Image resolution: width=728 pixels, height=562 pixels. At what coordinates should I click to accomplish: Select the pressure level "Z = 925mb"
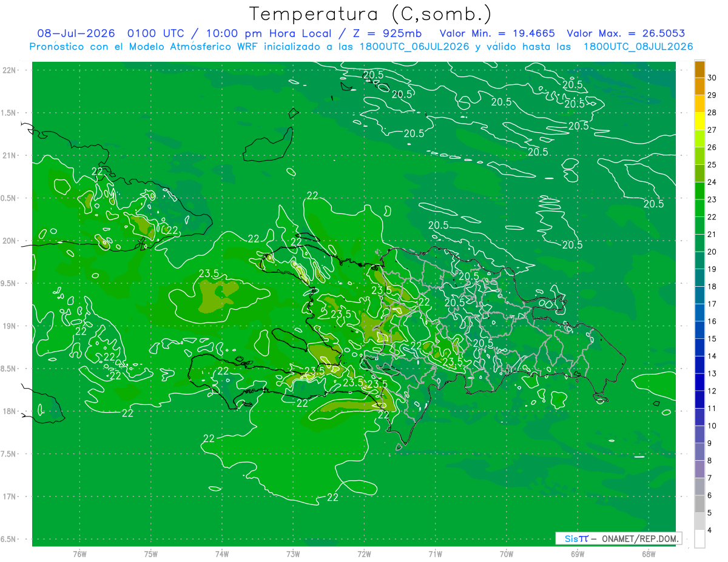pos(387,33)
